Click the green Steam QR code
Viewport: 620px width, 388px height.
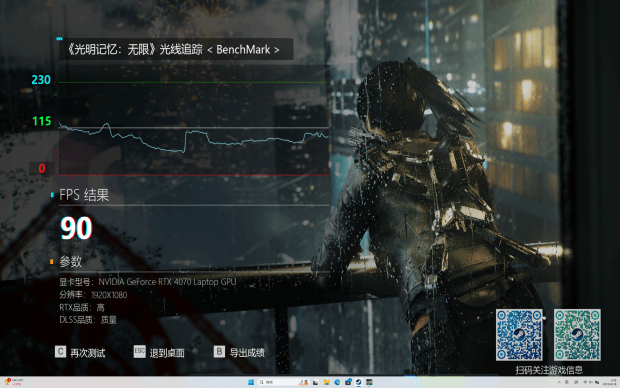(577, 335)
